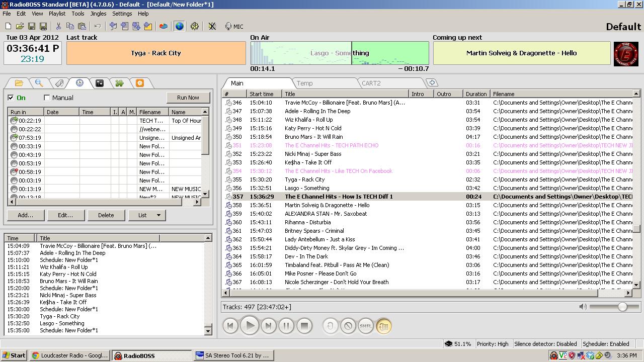Open the File menu
644x362 pixels.
coord(7,14)
